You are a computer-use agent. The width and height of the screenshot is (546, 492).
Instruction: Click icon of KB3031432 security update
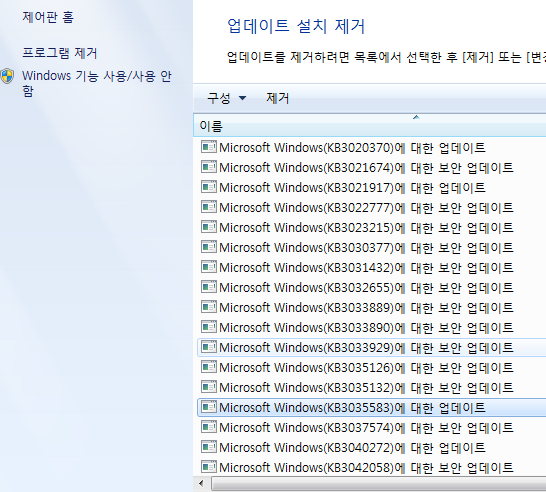[209, 267]
